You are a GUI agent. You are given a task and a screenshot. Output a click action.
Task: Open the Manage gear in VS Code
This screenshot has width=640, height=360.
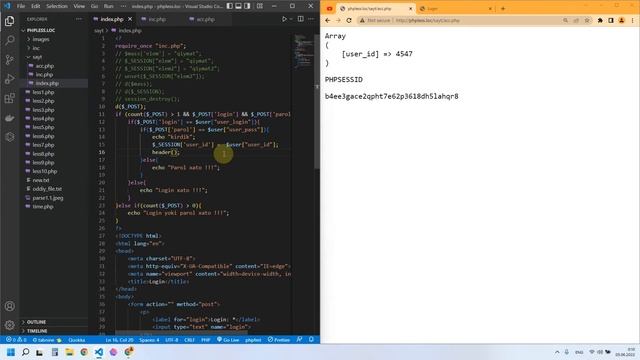pyautogui.click(x=9, y=325)
